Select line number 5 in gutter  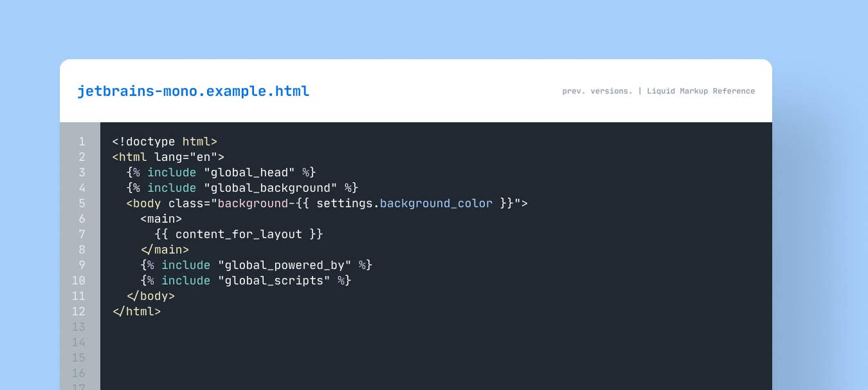tap(82, 203)
